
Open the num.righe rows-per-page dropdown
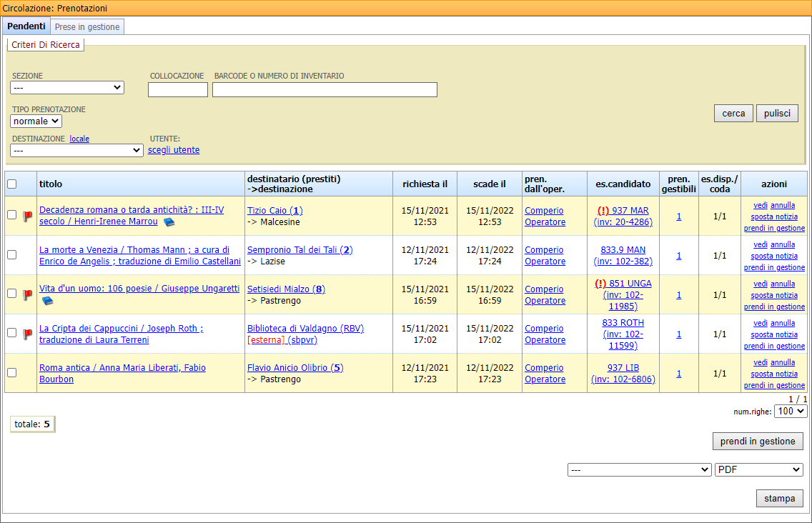coord(791,412)
